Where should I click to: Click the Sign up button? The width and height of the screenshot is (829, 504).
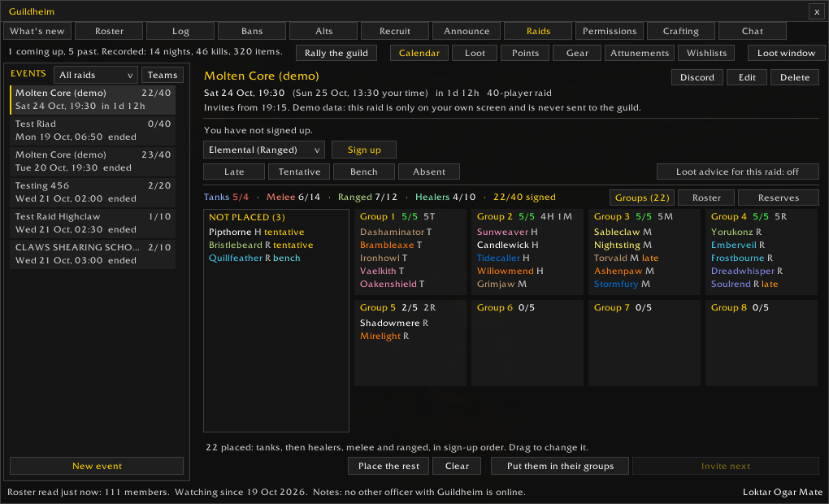(x=364, y=150)
